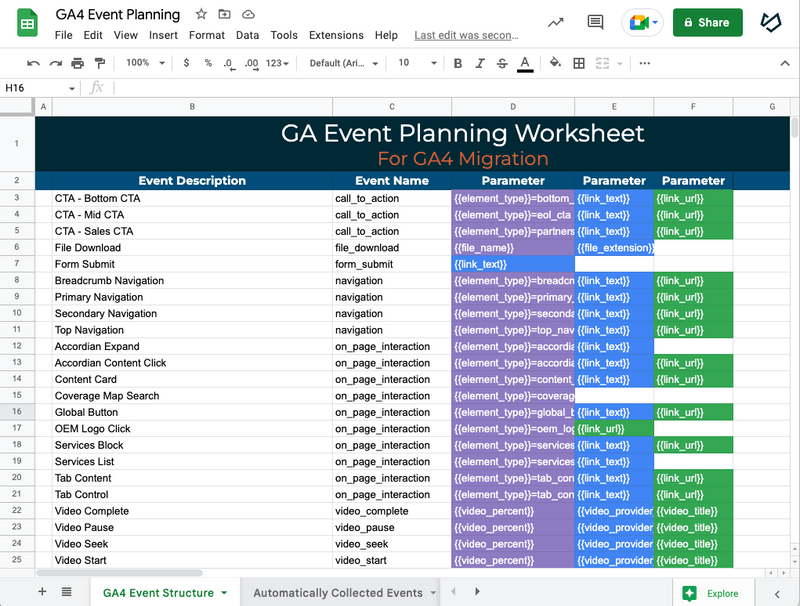Expand the side panel chevron

pyautogui.click(x=777, y=594)
